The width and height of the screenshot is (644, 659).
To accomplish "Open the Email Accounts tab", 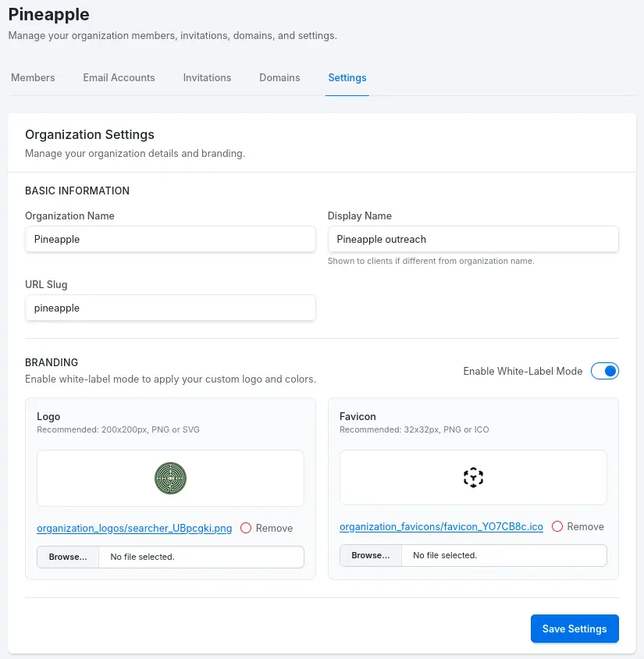I will [x=118, y=77].
